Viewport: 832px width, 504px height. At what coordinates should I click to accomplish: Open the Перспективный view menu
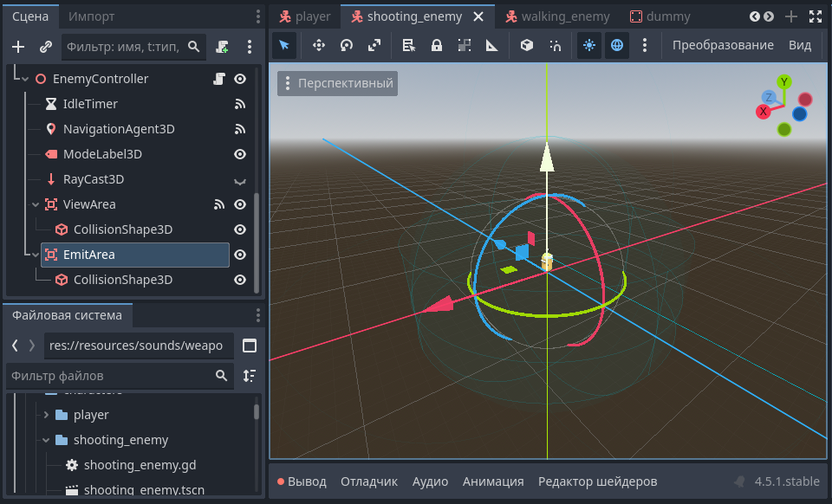coord(338,84)
